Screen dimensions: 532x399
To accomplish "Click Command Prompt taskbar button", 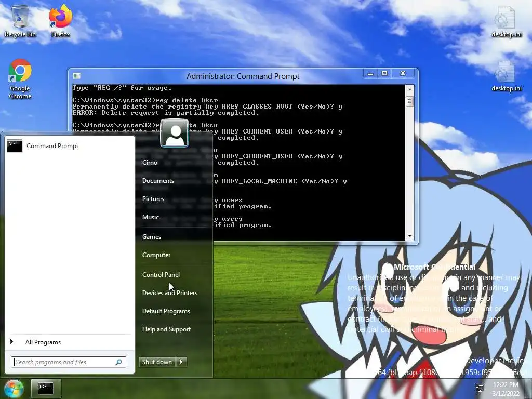I will point(46,389).
